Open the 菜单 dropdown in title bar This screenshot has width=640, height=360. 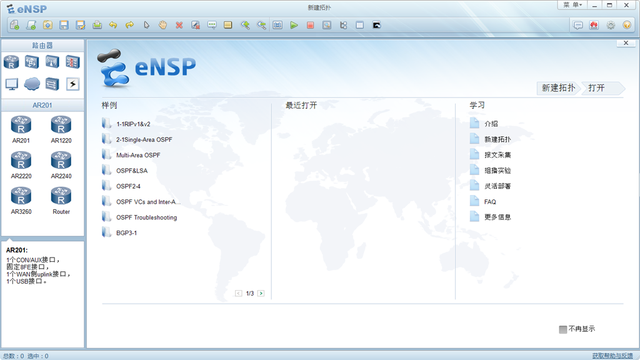[573, 5]
